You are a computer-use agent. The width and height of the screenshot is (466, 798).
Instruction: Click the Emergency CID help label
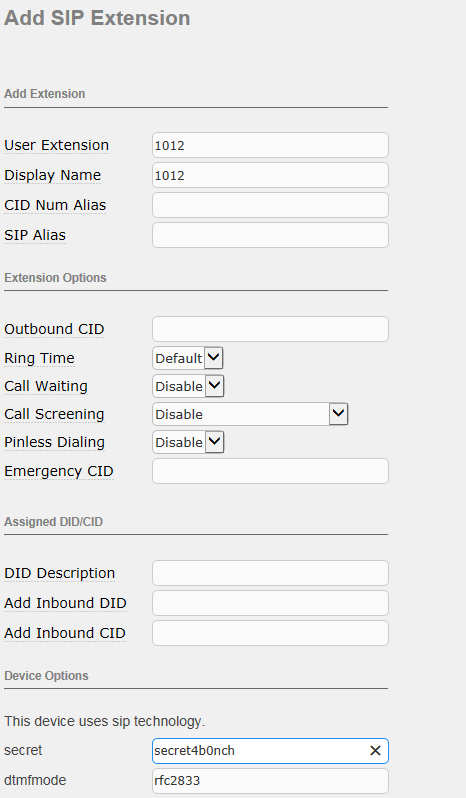(x=59, y=471)
